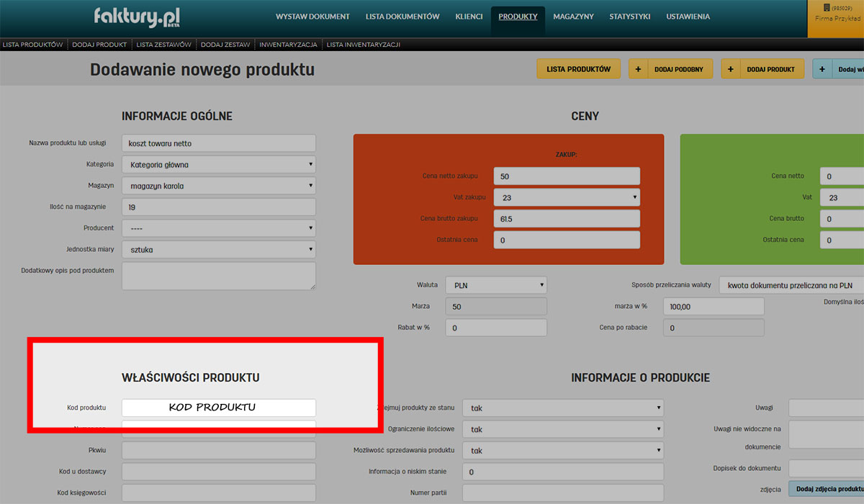Click the plus icon beside Dodaj podobny
The image size is (864, 504).
[x=639, y=69]
